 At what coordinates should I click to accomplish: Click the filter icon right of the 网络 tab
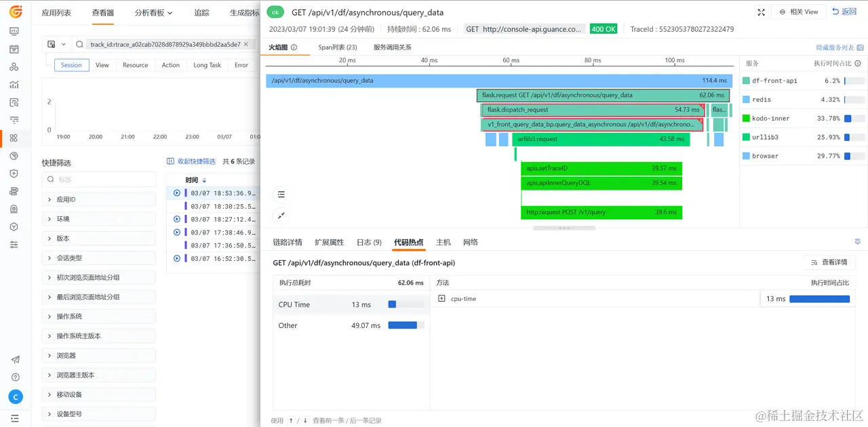(x=857, y=242)
